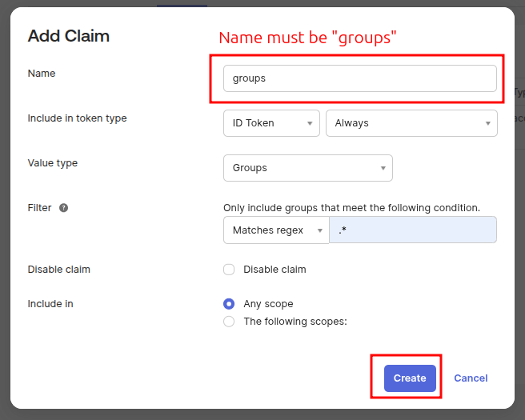Click the Add Claim dialog title
This screenshot has height=420, width=525.
click(69, 36)
